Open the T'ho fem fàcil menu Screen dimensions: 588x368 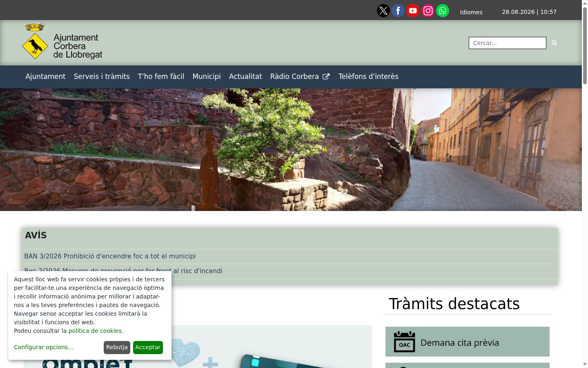coord(161,76)
